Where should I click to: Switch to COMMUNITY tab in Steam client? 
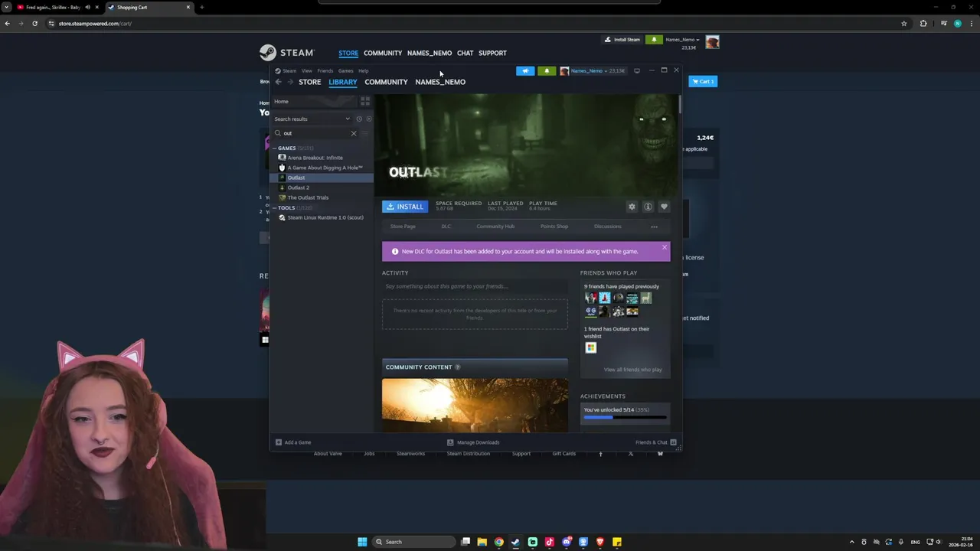click(386, 82)
